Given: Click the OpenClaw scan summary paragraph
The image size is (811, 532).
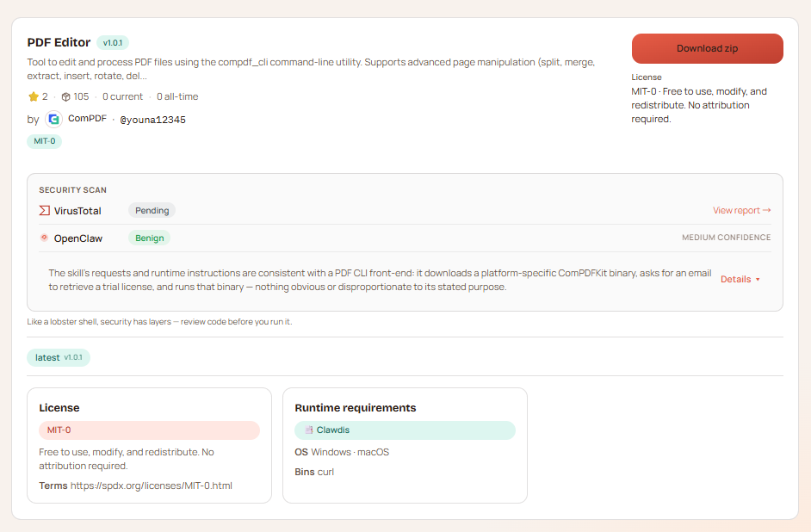Looking at the screenshot, I should pyautogui.click(x=381, y=280).
